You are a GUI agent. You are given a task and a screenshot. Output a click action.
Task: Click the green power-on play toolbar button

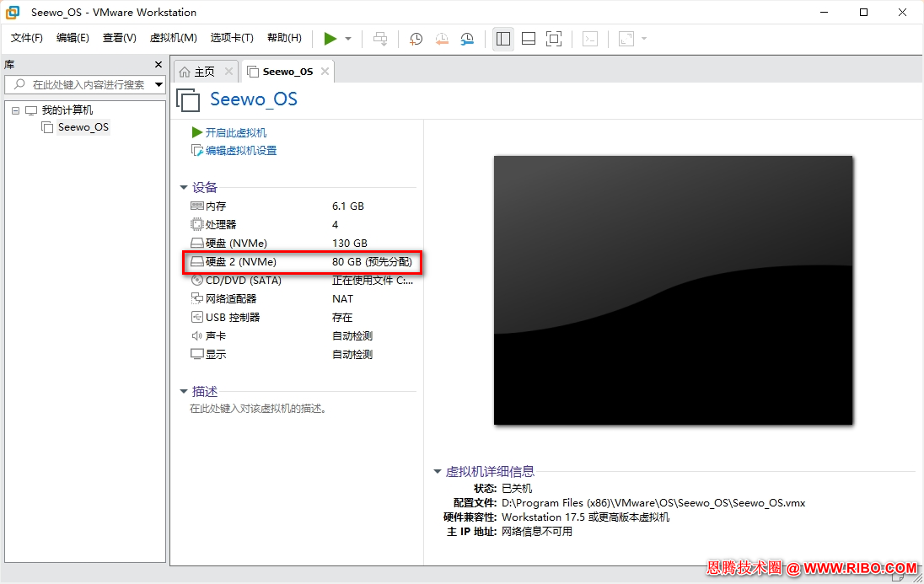330,39
